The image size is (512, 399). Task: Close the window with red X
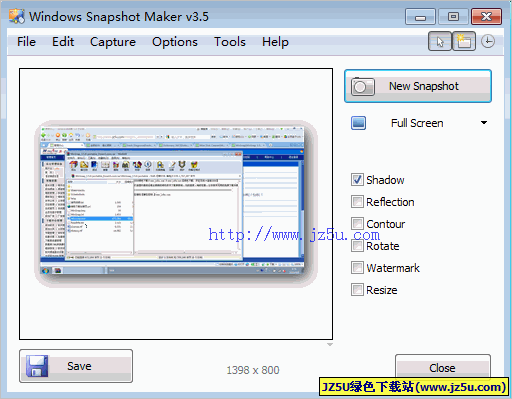(486, 17)
